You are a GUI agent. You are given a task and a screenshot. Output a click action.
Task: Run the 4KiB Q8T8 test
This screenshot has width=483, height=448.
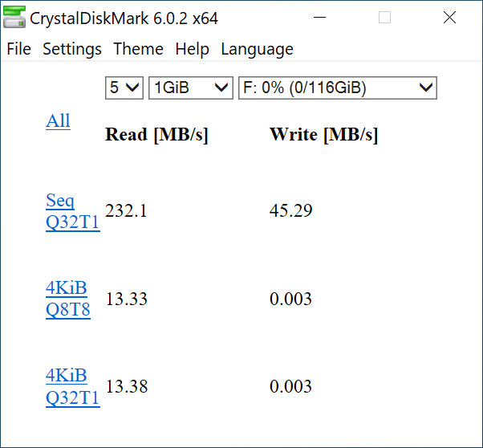67,299
